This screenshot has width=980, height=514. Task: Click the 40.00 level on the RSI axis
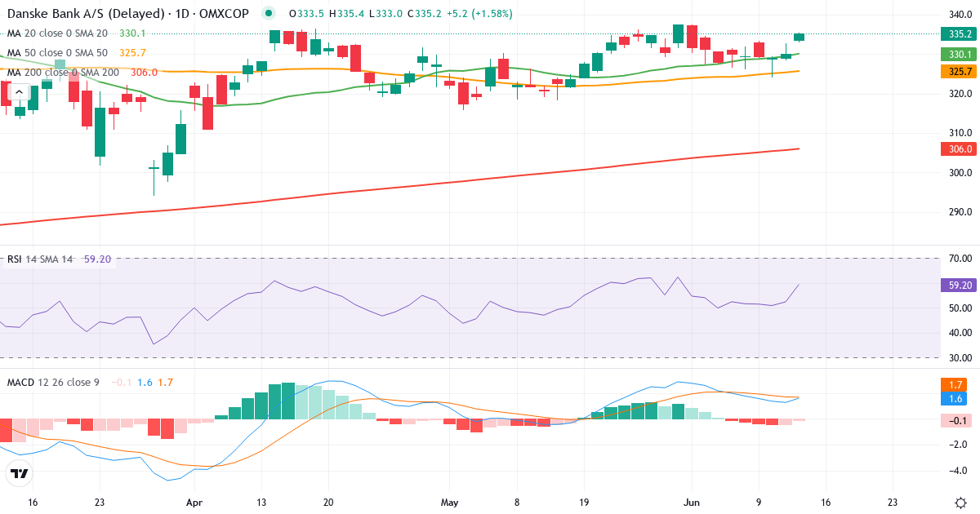tap(960, 333)
